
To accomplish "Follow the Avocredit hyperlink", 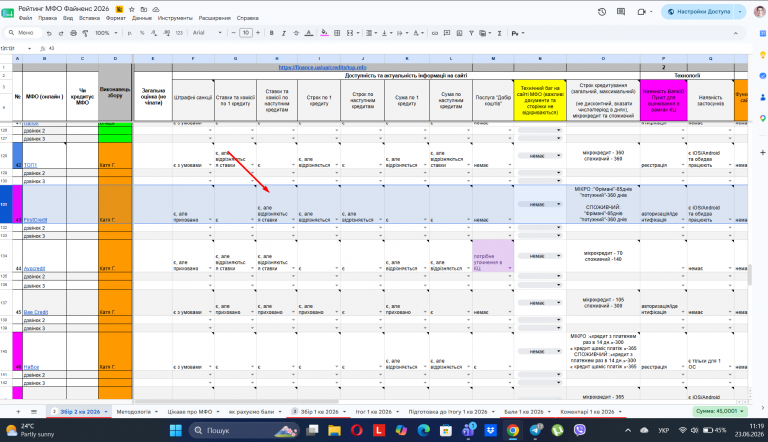I will tap(34, 269).
